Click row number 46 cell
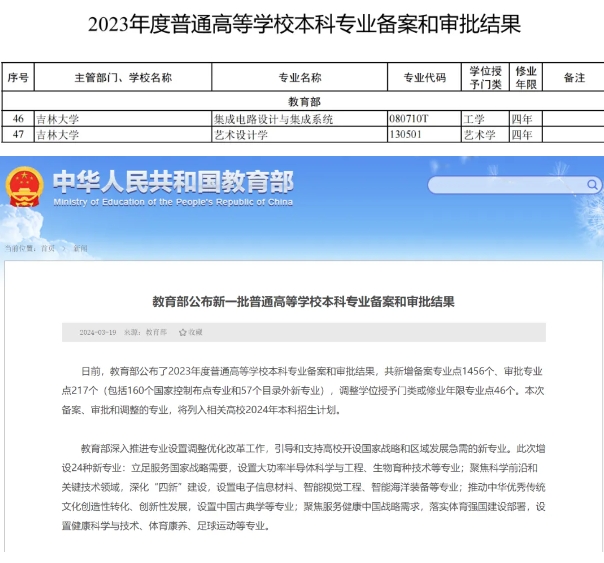 click(x=18, y=119)
